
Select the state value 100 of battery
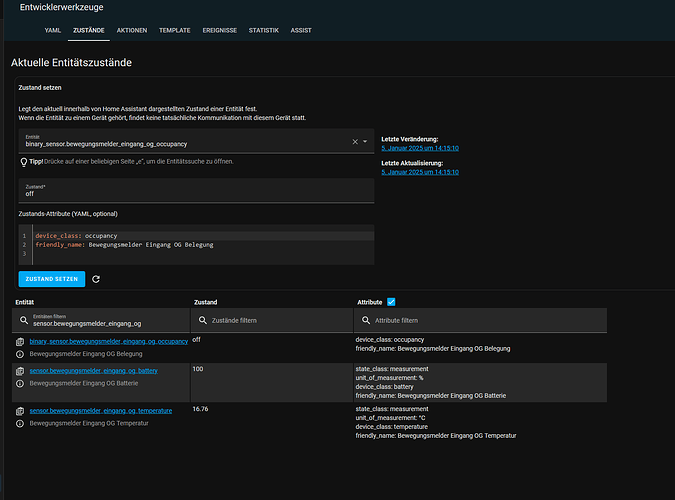click(x=198, y=369)
